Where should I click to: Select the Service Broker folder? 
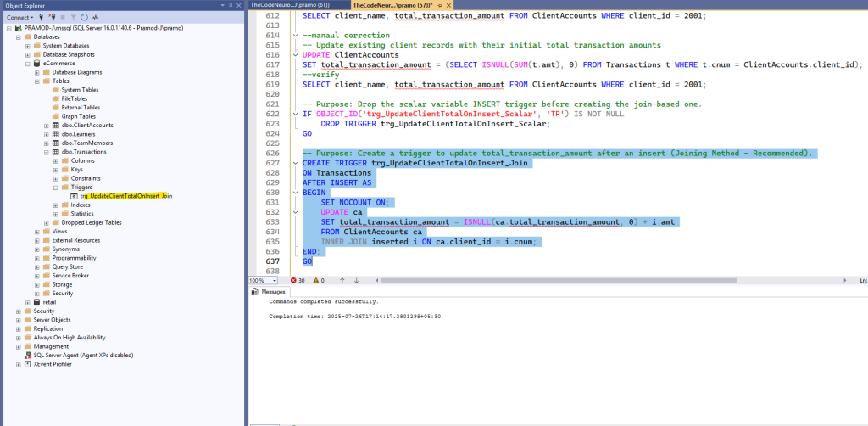(x=70, y=276)
